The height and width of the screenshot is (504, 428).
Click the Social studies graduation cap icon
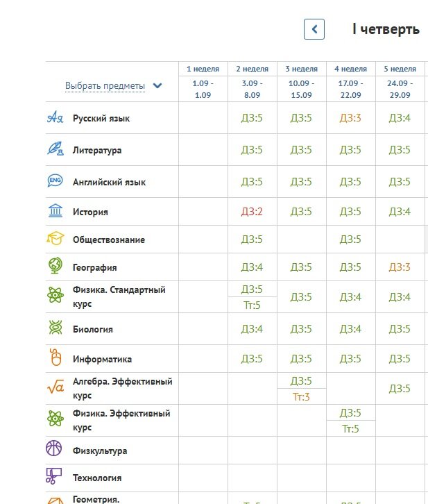click(x=55, y=239)
